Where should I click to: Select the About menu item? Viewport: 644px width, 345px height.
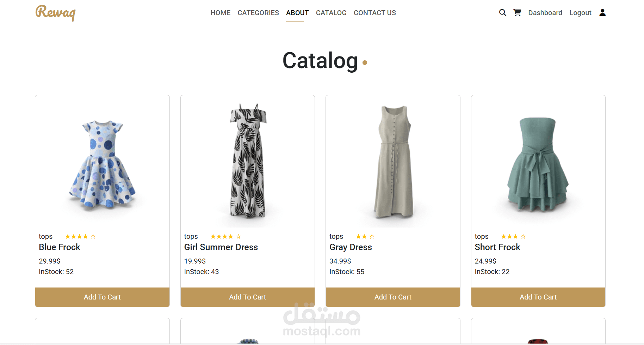297,13
